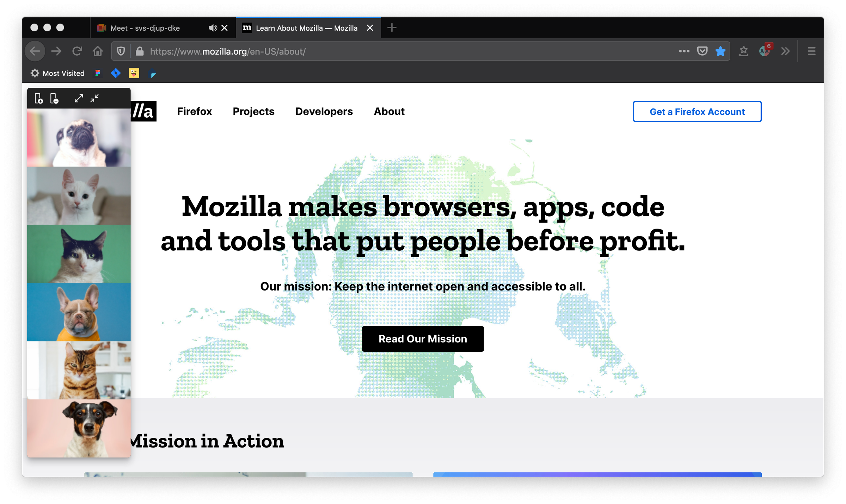This screenshot has width=846, height=504.
Task: Select the Firefox menu item
Action: [x=195, y=111]
